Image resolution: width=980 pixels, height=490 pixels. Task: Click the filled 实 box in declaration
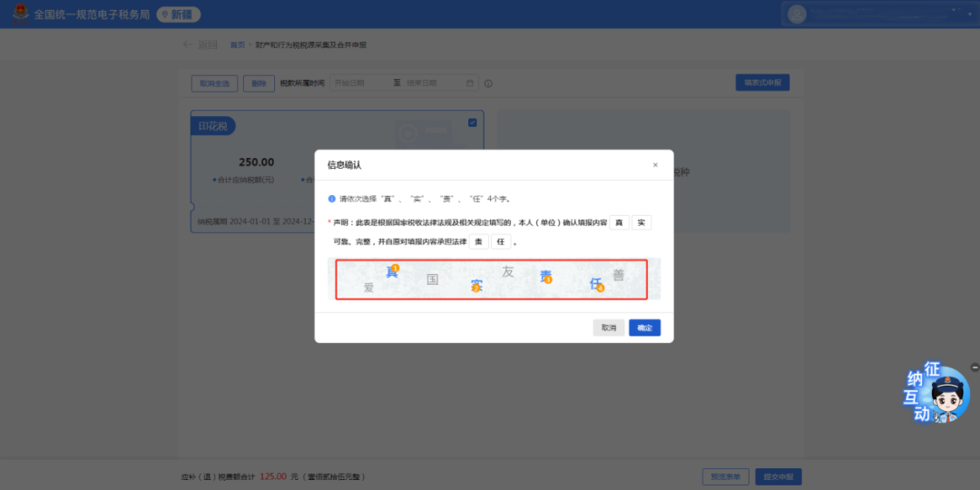[642, 222]
